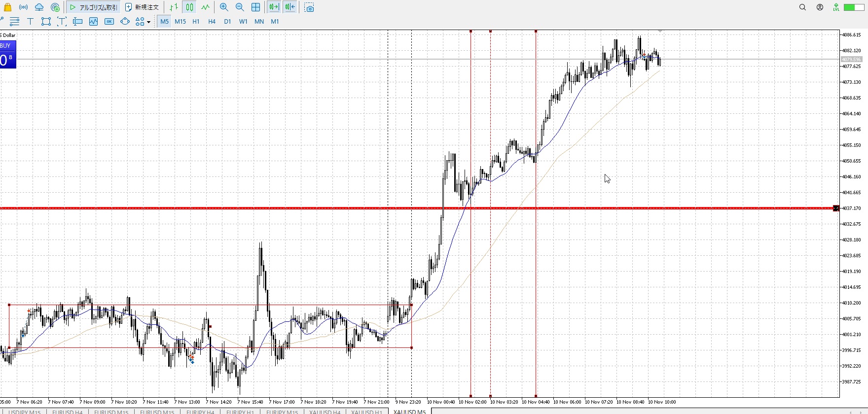Open the EURJPY,H1 chart tab
Image resolution: width=868 pixels, height=414 pixels.
(x=240, y=412)
